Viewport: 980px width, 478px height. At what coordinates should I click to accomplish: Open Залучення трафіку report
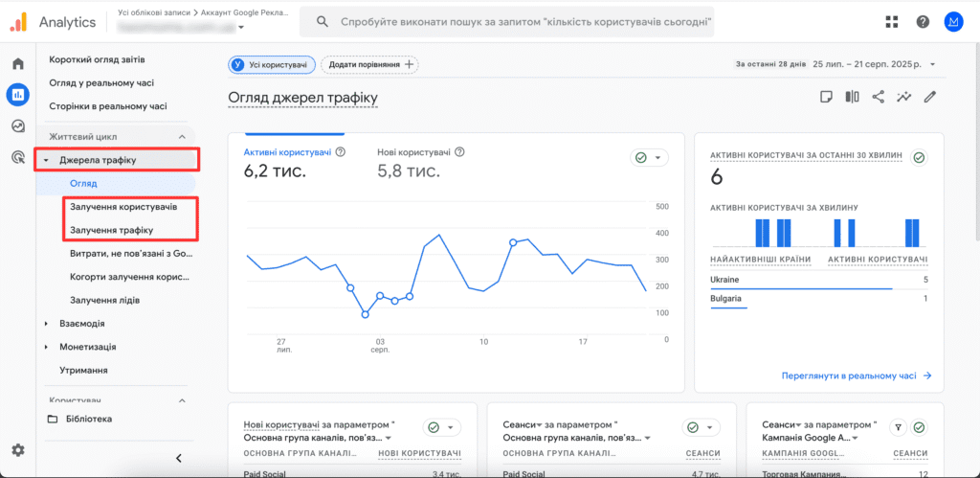pos(111,230)
